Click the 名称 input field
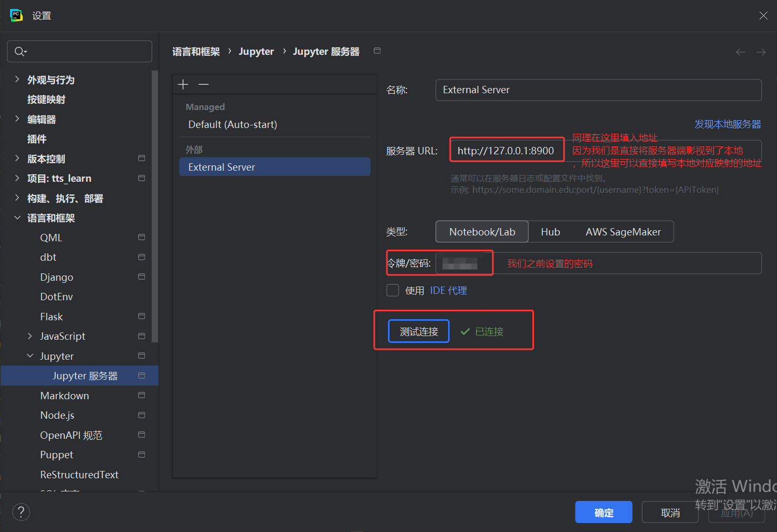 click(x=598, y=90)
